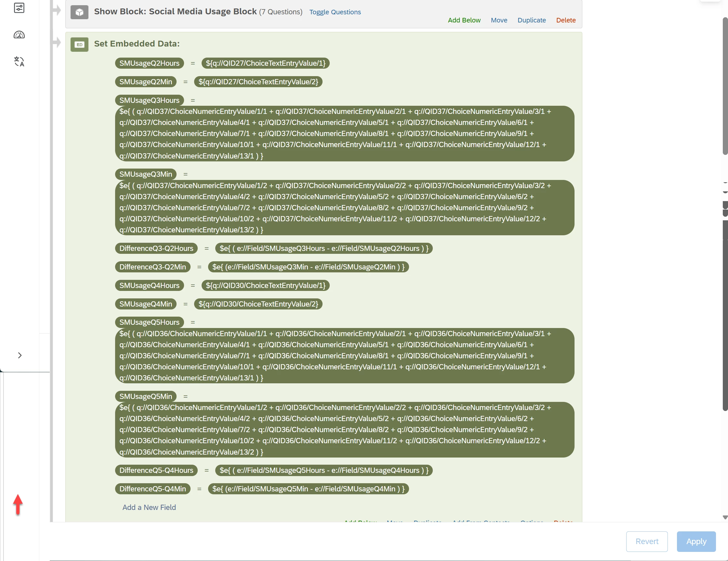728x561 pixels.
Task: Click Add Below on the Show Block
Action: pos(464,20)
